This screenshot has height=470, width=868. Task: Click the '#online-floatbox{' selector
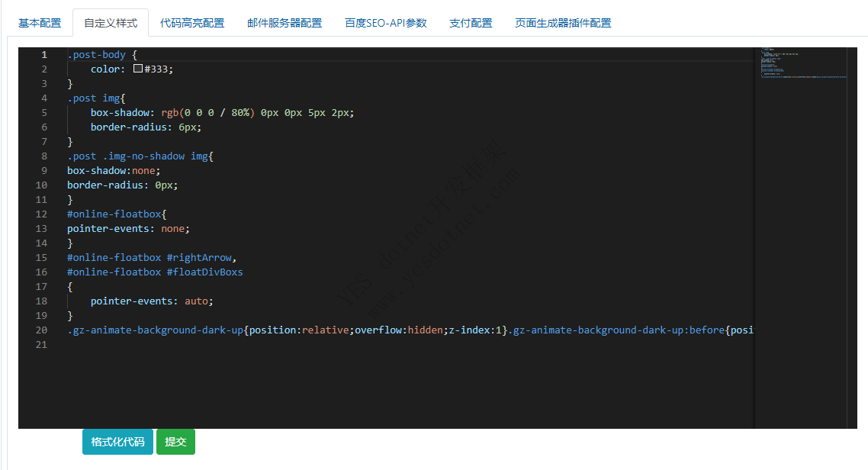(117, 214)
